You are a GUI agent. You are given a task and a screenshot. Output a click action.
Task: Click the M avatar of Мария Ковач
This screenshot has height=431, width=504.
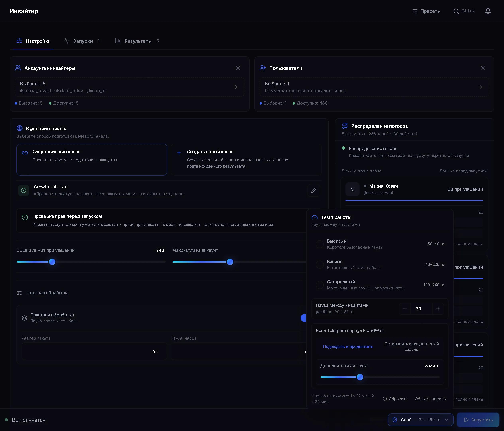352,189
